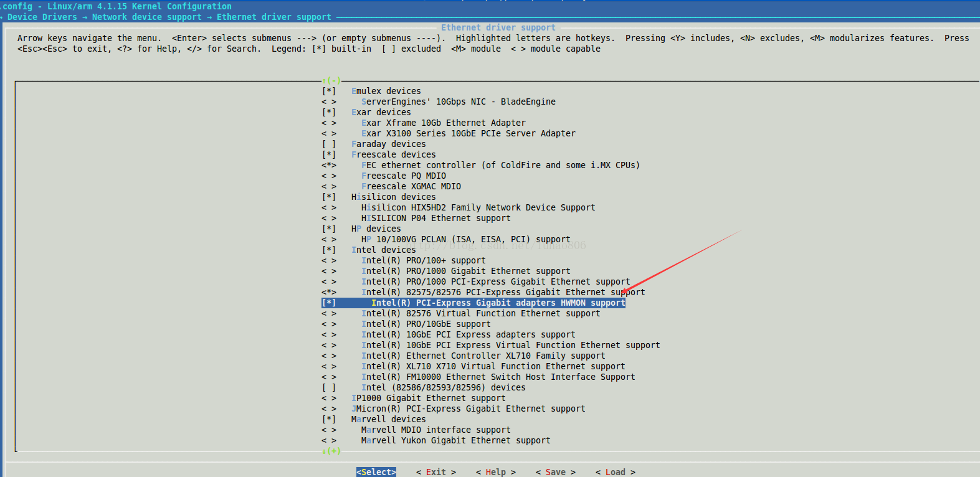
Task: Select HP 10/100VG PCLAN support entry
Action: click(466, 239)
